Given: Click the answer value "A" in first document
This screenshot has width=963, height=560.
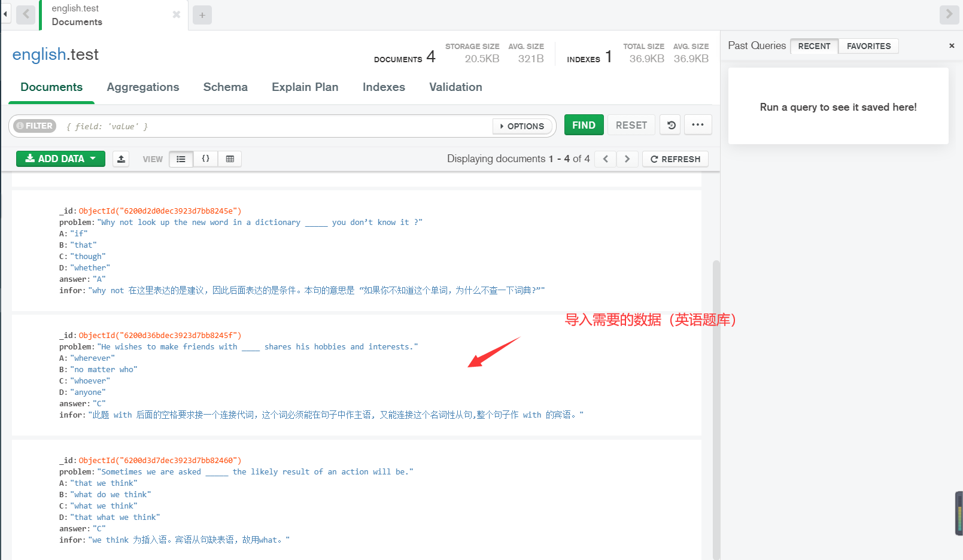Looking at the screenshot, I should (x=99, y=279).
